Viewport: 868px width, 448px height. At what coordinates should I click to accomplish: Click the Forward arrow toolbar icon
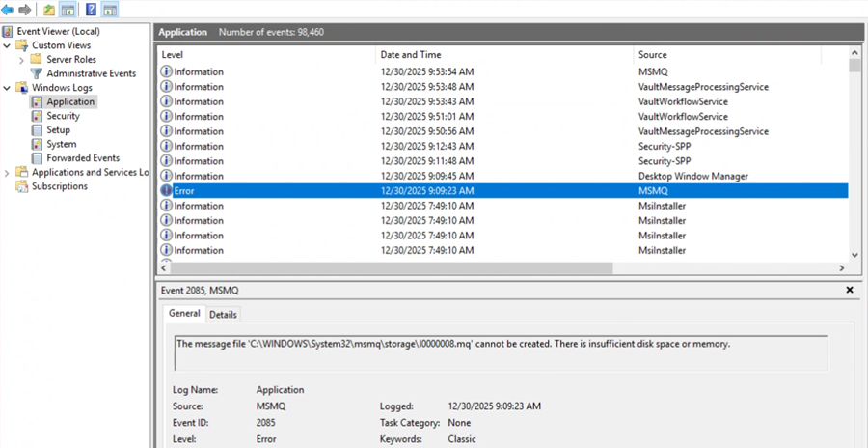click(x=24, y=10)
